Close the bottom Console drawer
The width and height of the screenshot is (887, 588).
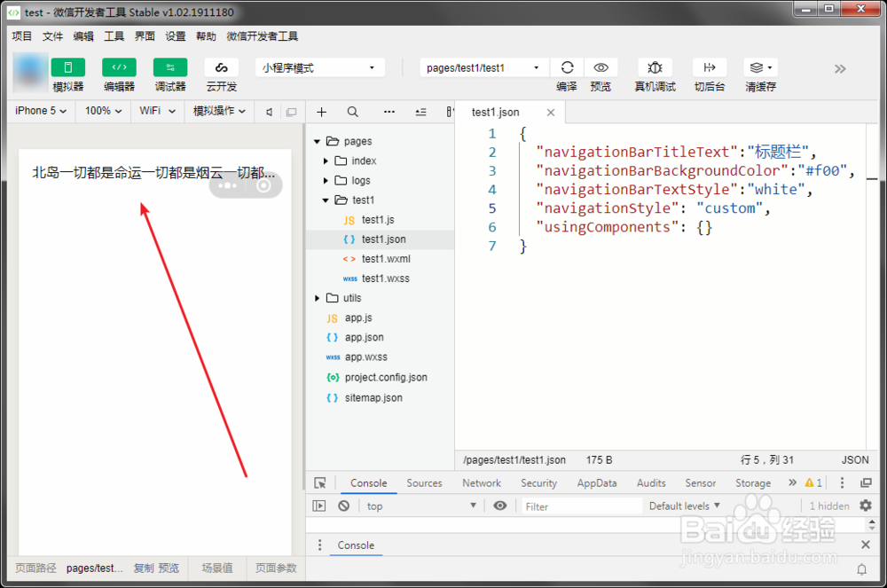(866, 545)
